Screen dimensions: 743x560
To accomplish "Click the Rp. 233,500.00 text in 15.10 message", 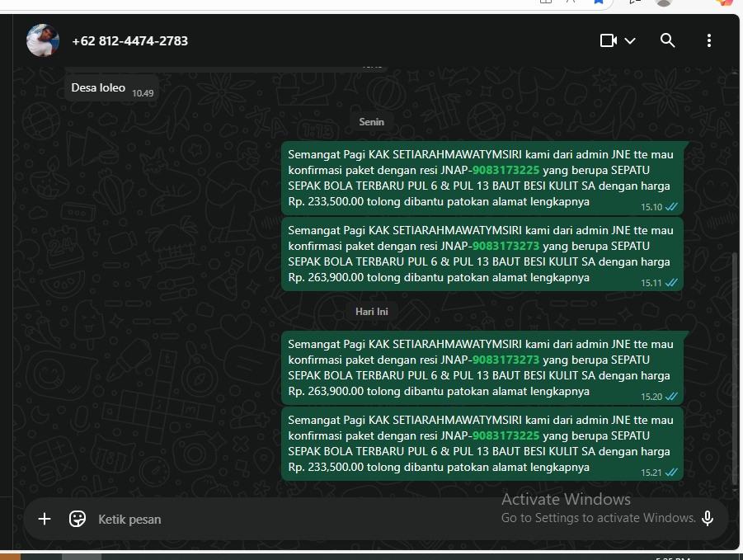I will coord(326,201).
